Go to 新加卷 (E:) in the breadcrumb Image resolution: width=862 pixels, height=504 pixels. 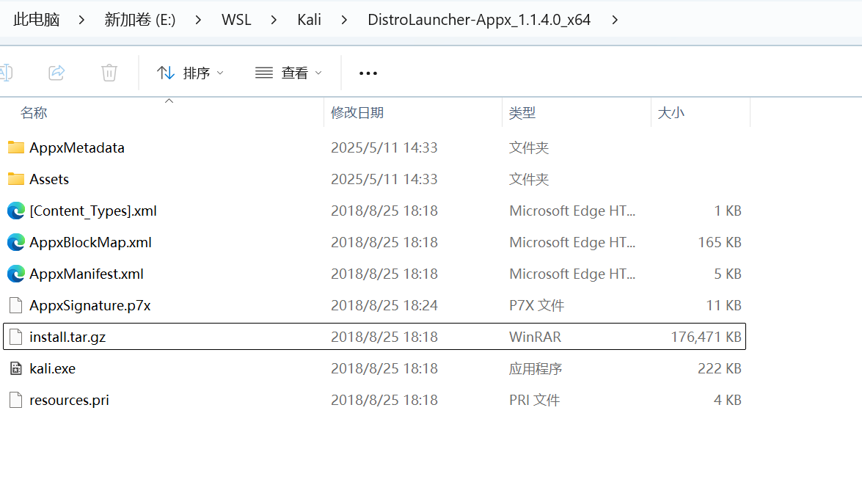point(140,20)
